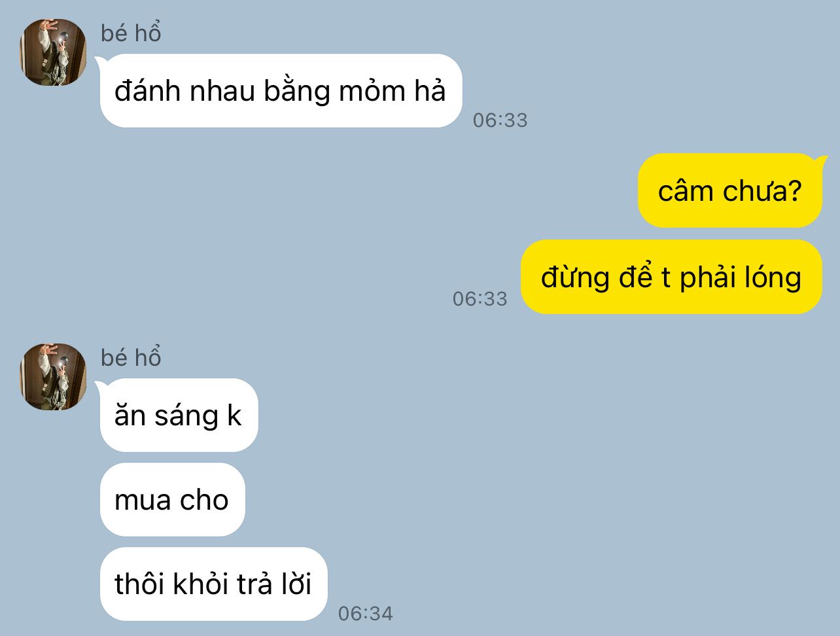This screenshot has height=636, width=840.
Task: Tap bé hổ's avatar next to 'ăn sáng k'
Action: coord(53,377)
